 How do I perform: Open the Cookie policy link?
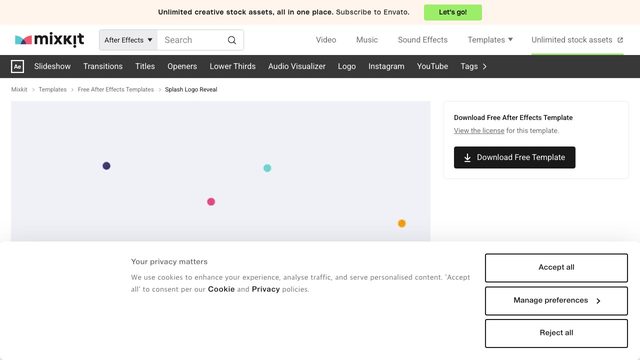(x=221, y=289)
